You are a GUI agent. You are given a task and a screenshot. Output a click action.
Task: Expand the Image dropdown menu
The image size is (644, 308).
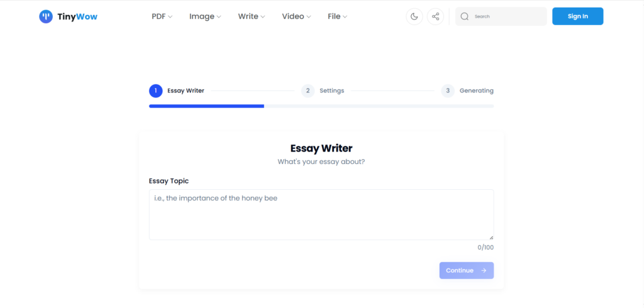pyautogui.click(x=205, y=16)
